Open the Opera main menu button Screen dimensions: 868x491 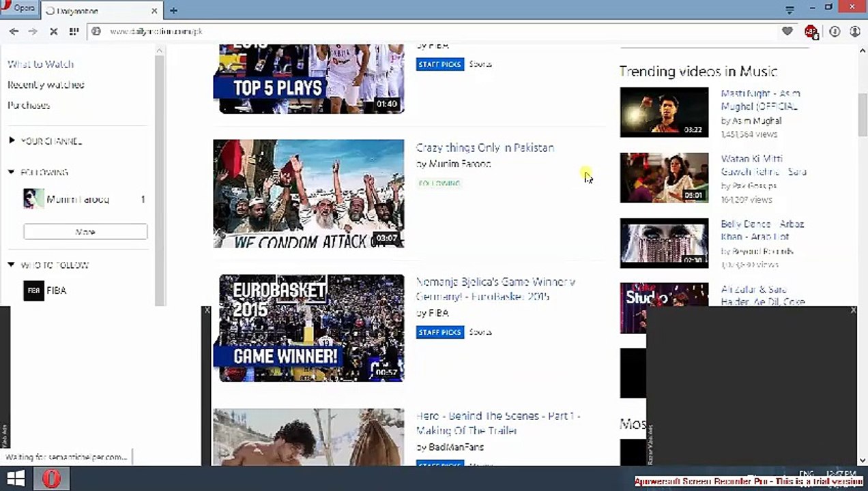[x=20, y=8]
